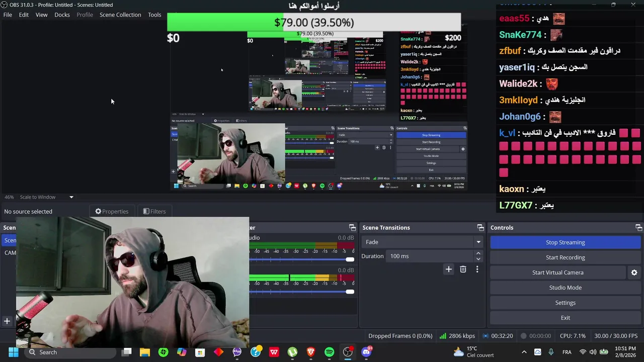Open uTorrent from the taskbar
Viewport: 644px width, 362px height.
[x=292, y=352]
